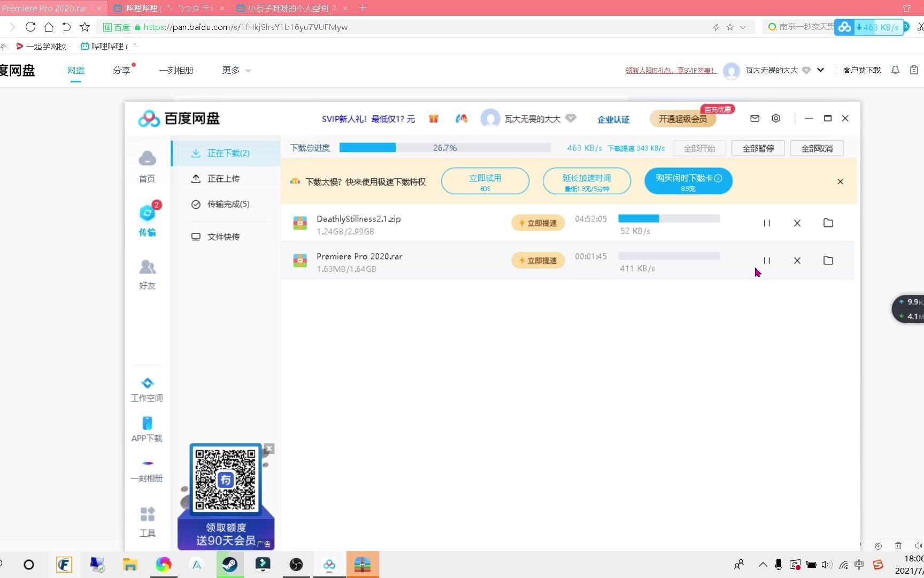The image size is (924, 578).
Task: Refresh the browser page
Action: pos(30,27)
